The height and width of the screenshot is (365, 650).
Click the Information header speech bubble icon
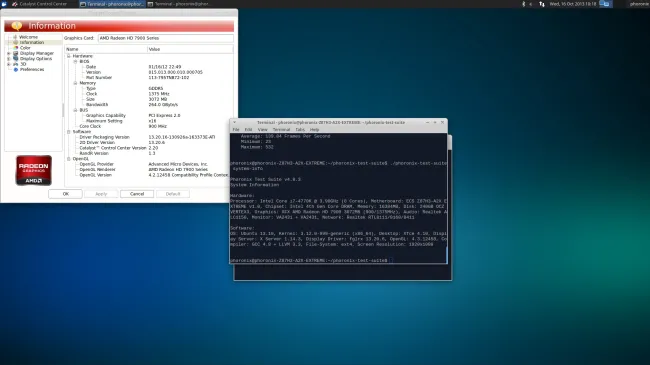coord(17,26)
